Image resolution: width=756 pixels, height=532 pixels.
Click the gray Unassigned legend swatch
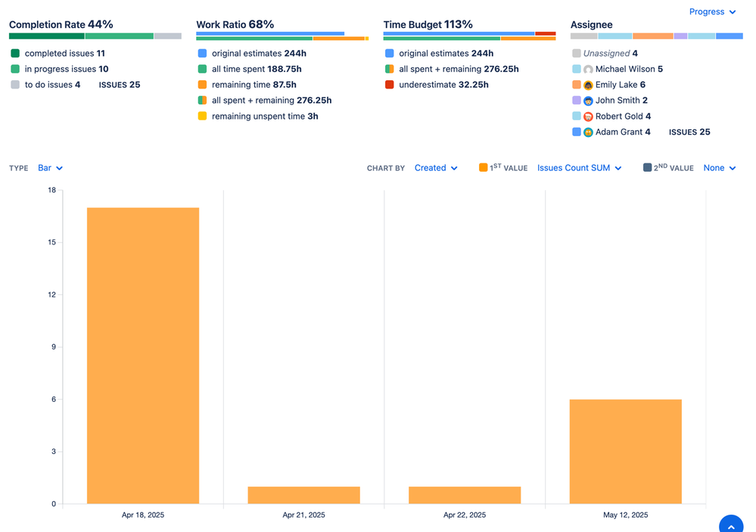click(x=576, y=53)
